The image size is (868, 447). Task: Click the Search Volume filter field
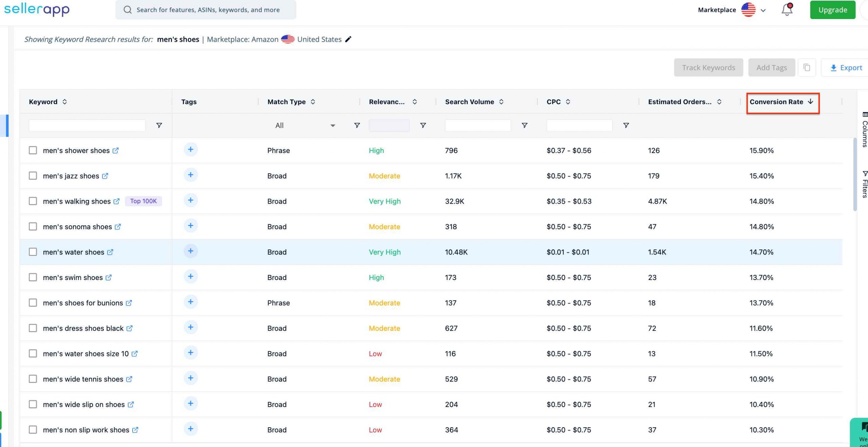tap(478, 126)
